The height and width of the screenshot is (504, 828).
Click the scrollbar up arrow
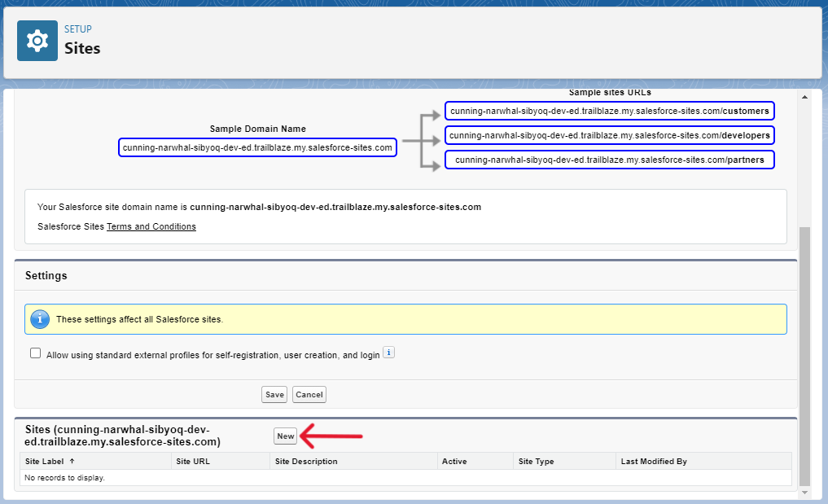pos(804,97)
